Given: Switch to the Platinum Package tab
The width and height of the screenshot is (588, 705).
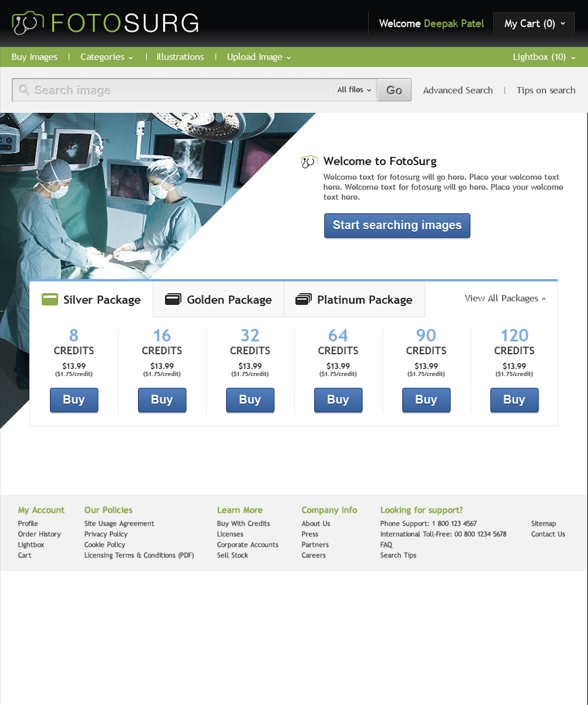Looking at the screenshot, I should pyautogui.click(x=354, y=300).
